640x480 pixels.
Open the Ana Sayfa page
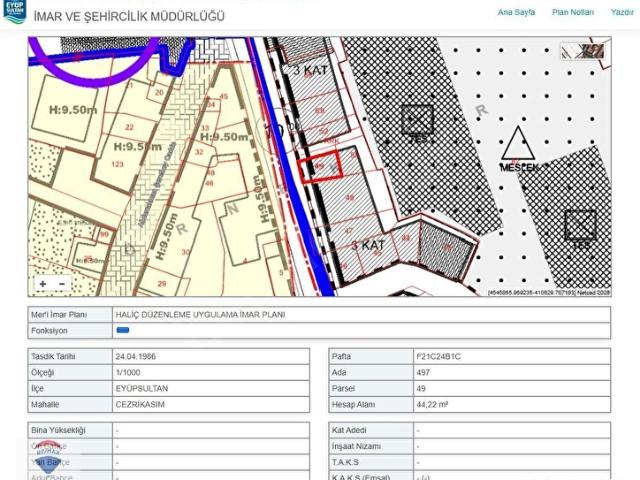(x=516, y=12)
